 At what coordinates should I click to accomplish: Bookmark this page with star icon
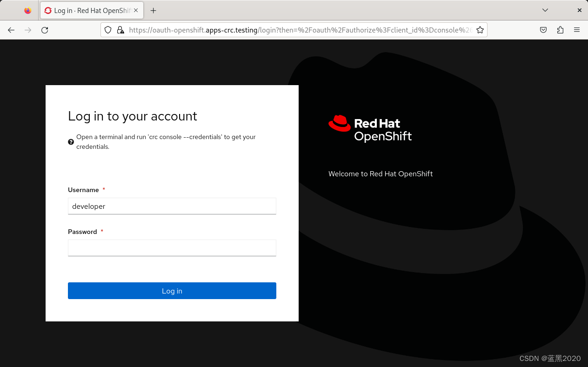pos(480,30)
